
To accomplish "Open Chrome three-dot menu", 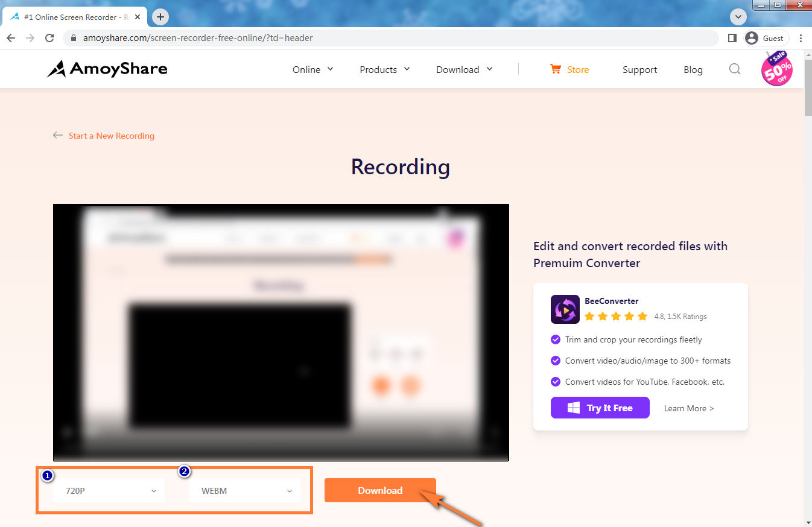I will 801,38.
